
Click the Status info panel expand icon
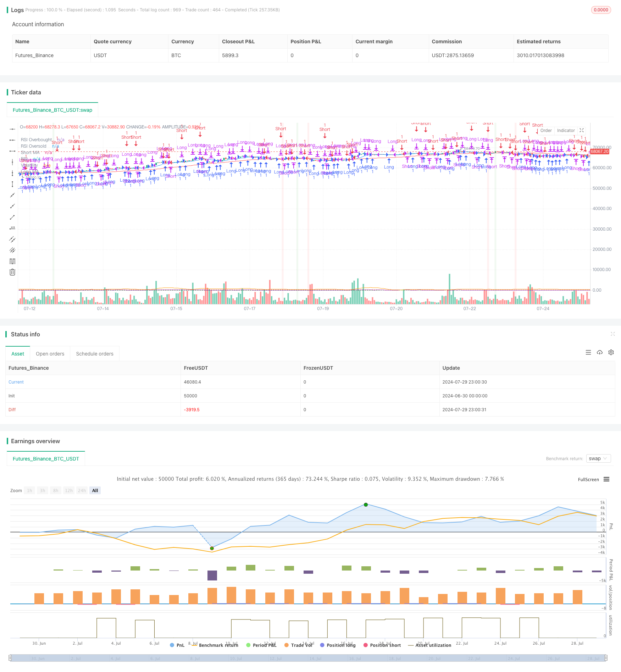point(612,334)
